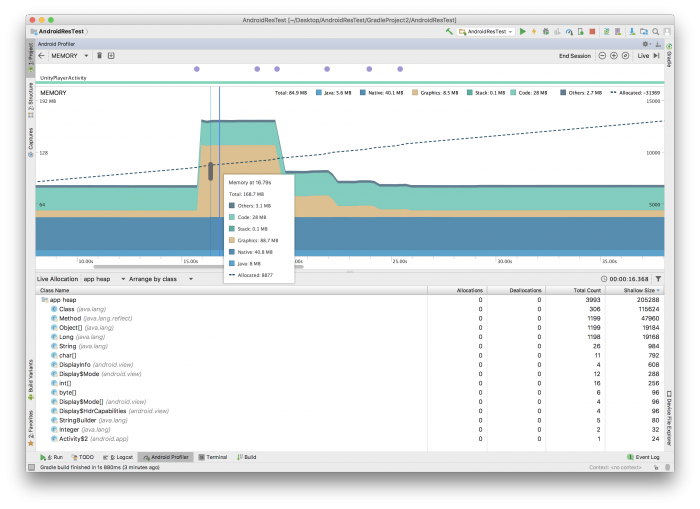700x509 pixels.
Task: Zoom out the profiler timeline
Action: pos(601,56)
